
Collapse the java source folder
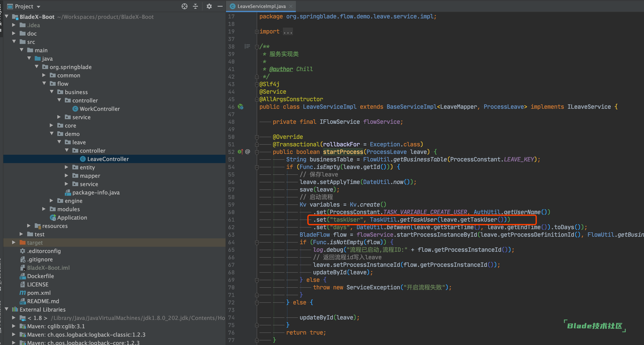(29, 58)
